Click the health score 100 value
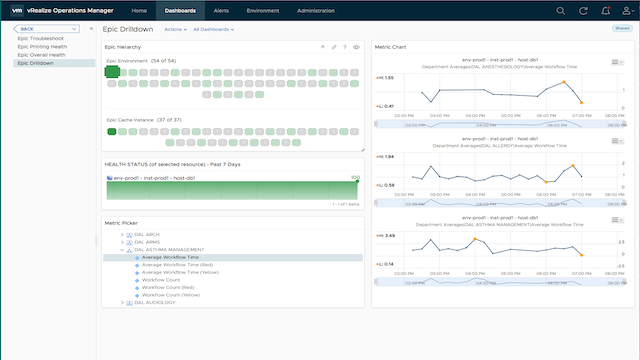This screenshot has width=640, height=360. point(355,177)
